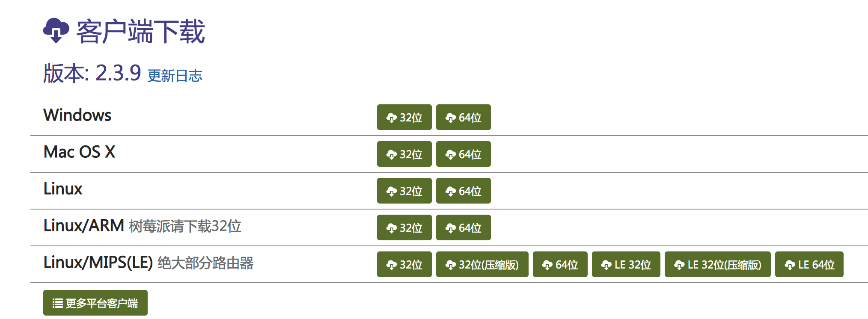Download Linux/MIPS 64位 client

(560, 264)
